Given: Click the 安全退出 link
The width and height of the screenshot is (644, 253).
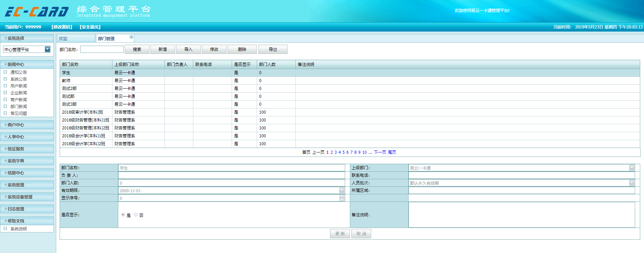Looking at the screenshot, I should point(90,27).
